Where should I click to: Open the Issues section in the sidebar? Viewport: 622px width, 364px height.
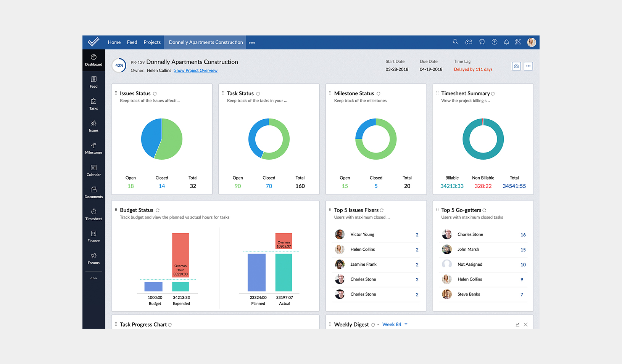[93, 126]
